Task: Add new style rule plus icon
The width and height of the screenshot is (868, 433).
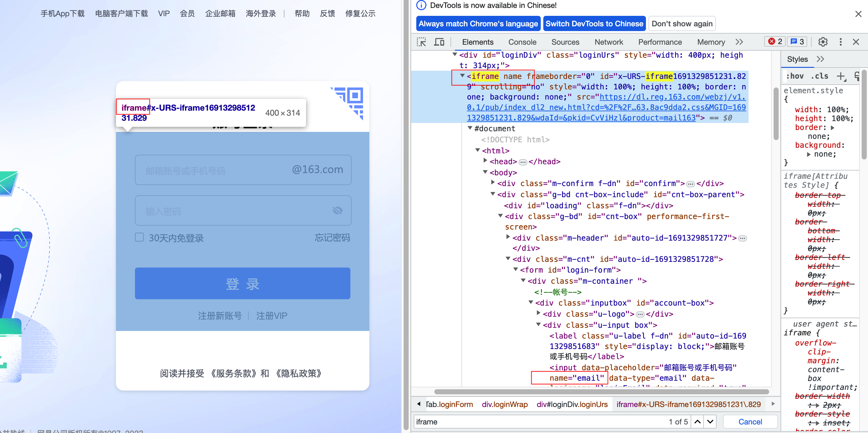Action: pyautogui.click(x=841, y=76)
